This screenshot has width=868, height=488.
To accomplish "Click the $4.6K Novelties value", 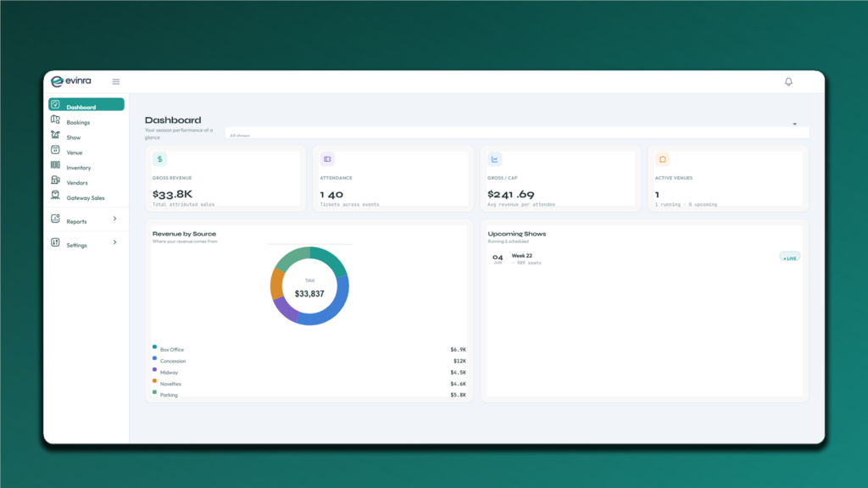I will [458, 384].
